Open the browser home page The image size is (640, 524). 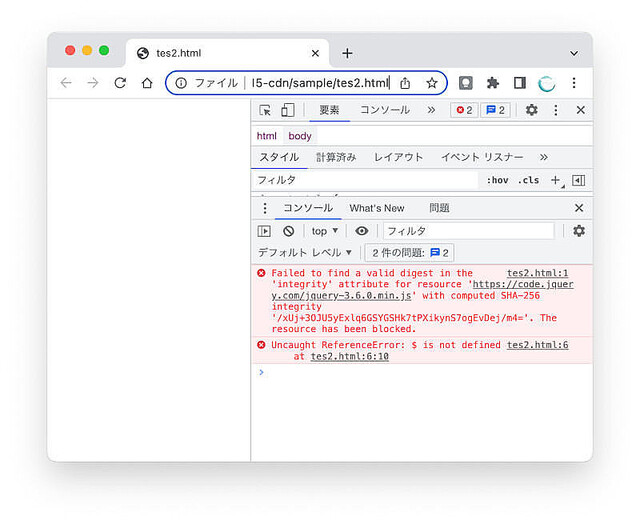click(x=147, y=83)
